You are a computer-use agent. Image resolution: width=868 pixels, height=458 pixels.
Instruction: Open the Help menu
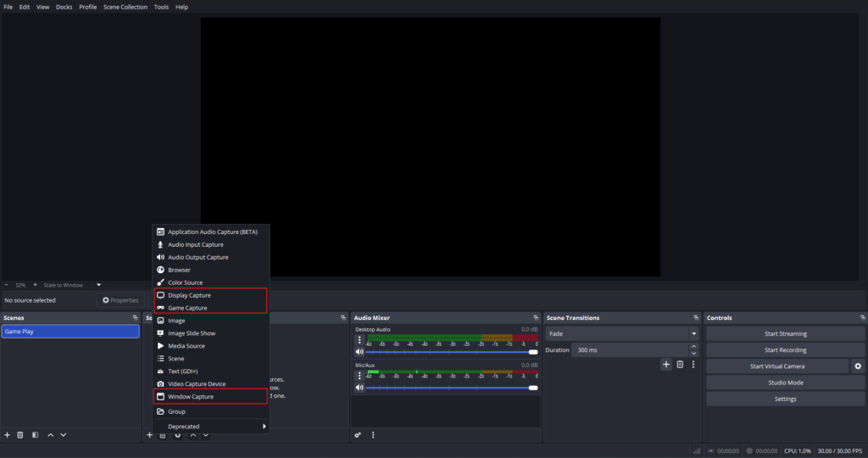pyautogui.click(x=181, y=7)
